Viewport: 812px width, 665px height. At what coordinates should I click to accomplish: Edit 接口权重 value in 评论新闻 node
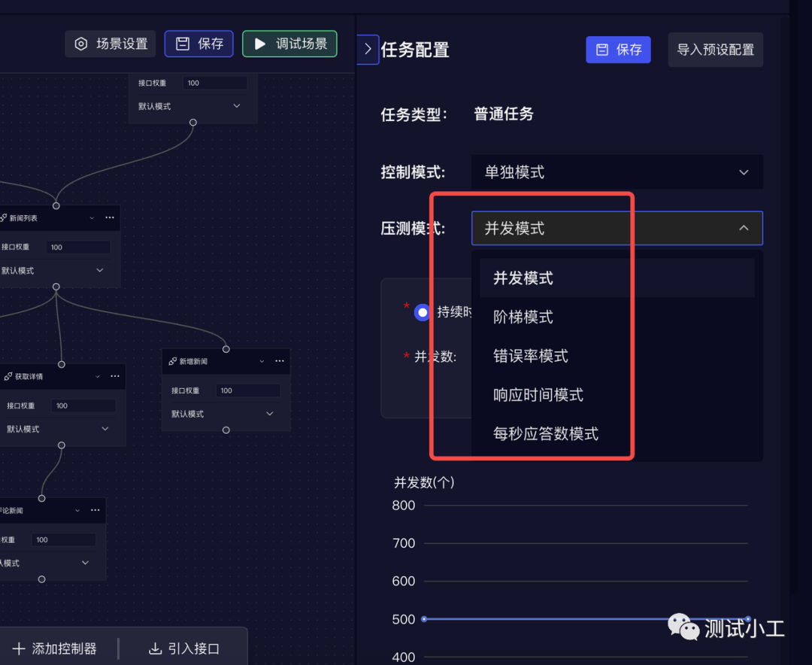point(64,539)
